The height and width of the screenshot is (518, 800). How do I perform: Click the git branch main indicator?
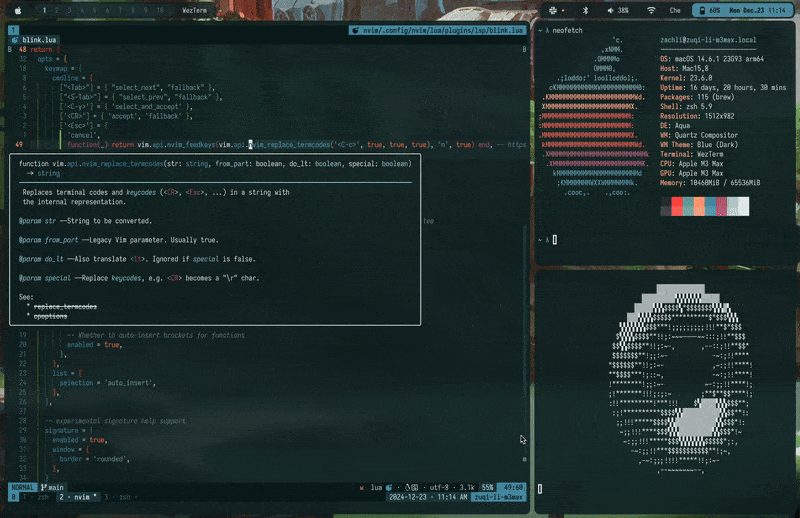(x=59, y=487)
